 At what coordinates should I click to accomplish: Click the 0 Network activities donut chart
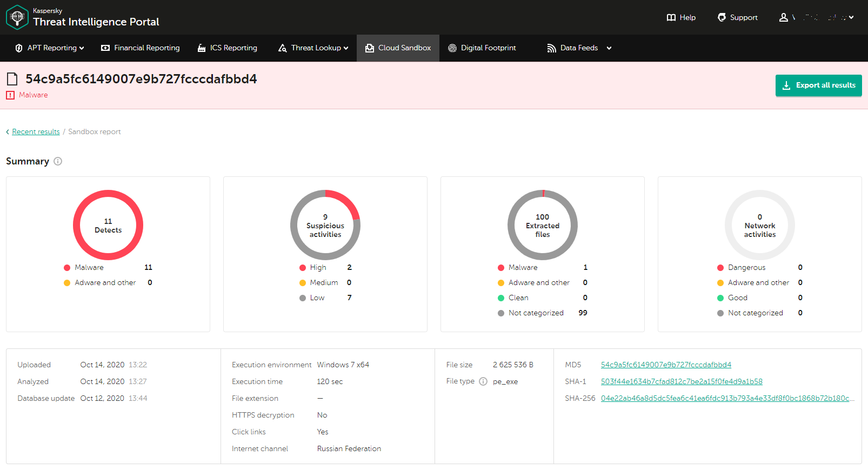click(760, 225)
